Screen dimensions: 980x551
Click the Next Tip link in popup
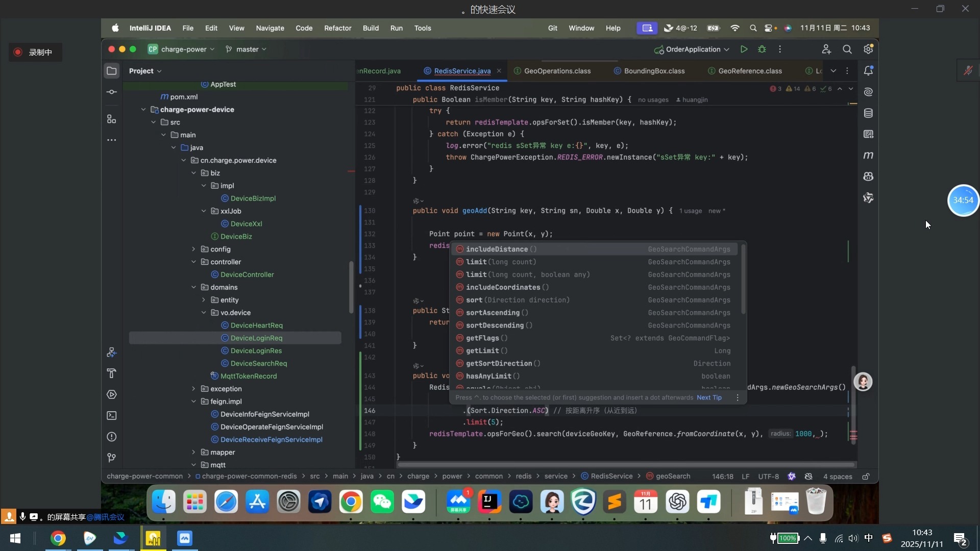[709, 398]
